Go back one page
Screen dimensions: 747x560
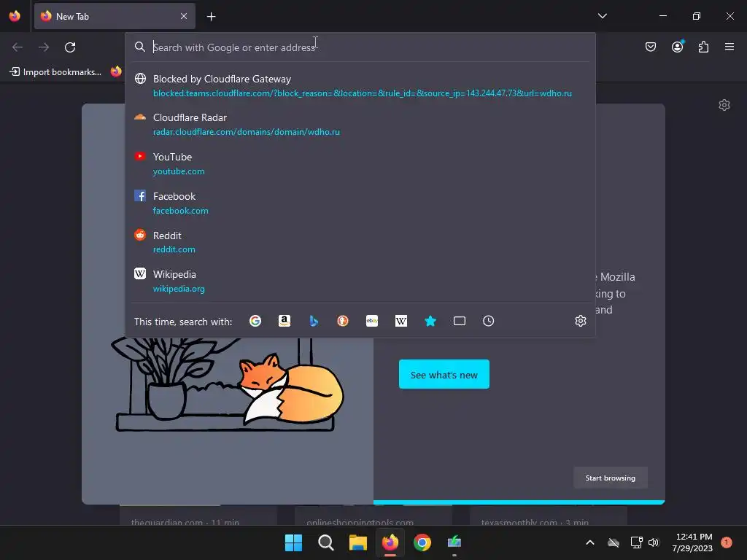(x=18, y=47)
